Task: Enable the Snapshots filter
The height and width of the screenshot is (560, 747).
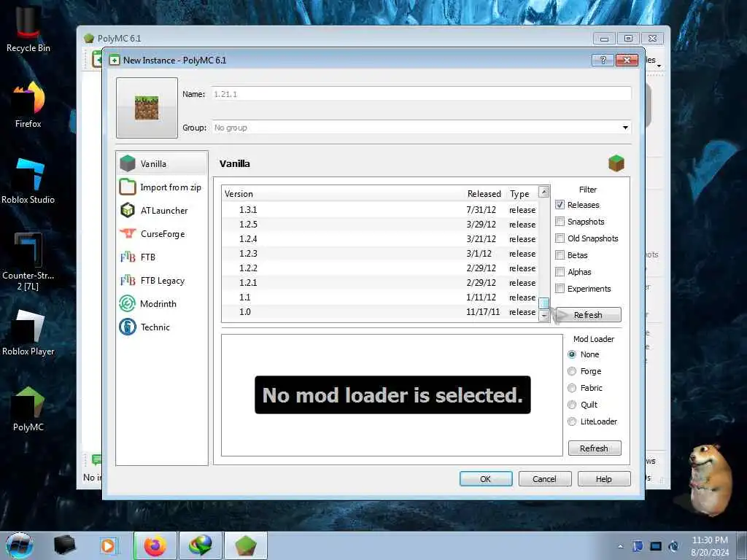Action: click(560, 222)
